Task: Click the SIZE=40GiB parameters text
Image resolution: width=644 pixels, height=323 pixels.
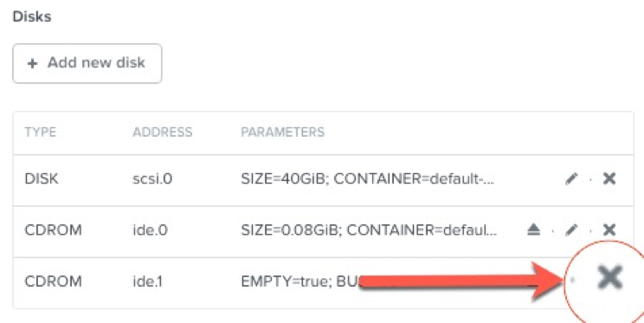Action: pos(367,178)
